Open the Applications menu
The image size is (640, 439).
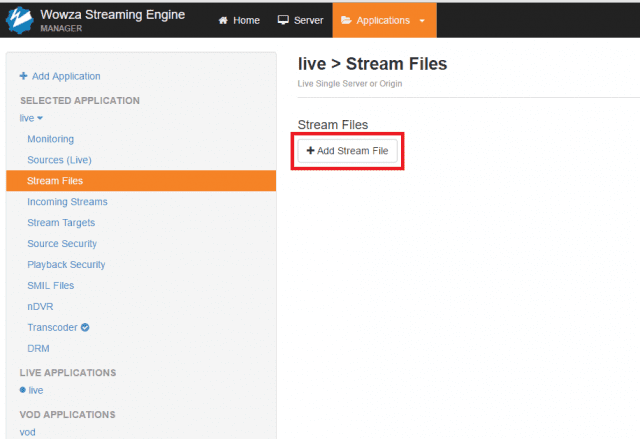click(x=384, y=20)
